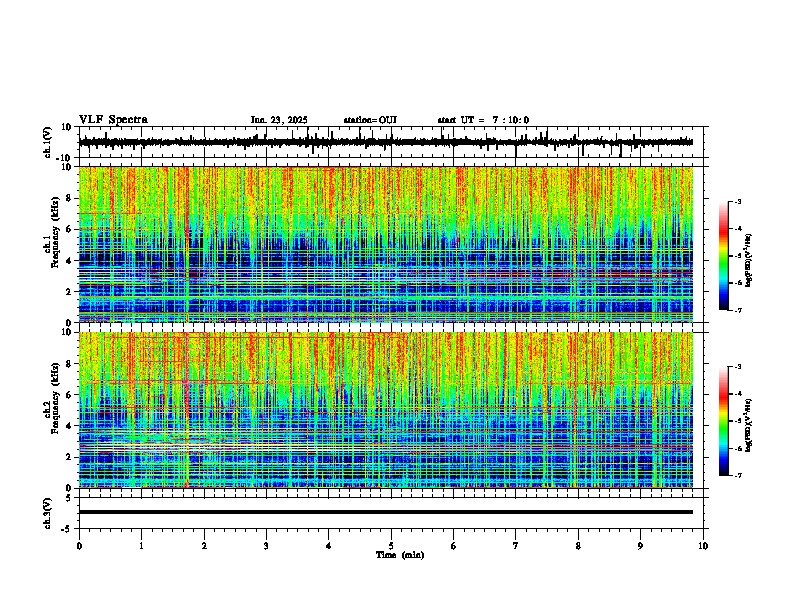Screen dimensions: 792x612
Task: Click inside the ch.2 frequency spectrogram
Action: pos(386,410)
